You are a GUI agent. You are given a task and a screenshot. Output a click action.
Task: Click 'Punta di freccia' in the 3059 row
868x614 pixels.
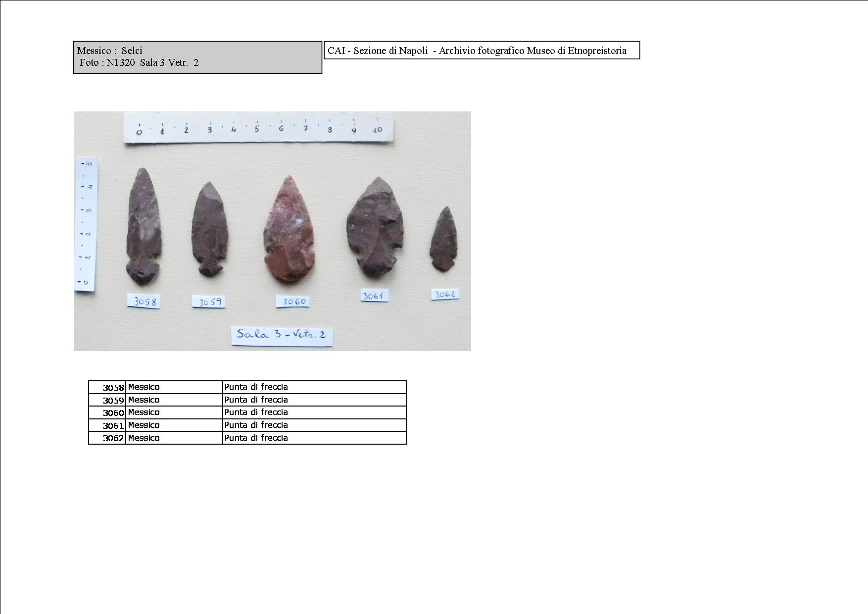pyautogui.click(x=256, y=400)
